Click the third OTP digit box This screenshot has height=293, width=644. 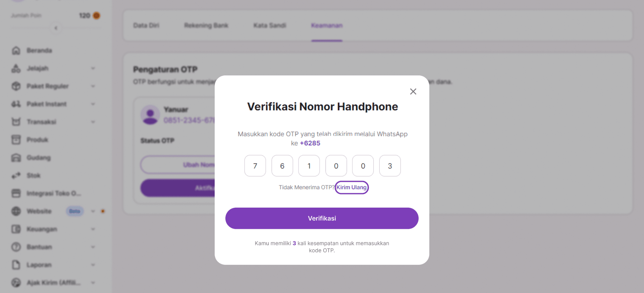[309, 166]
